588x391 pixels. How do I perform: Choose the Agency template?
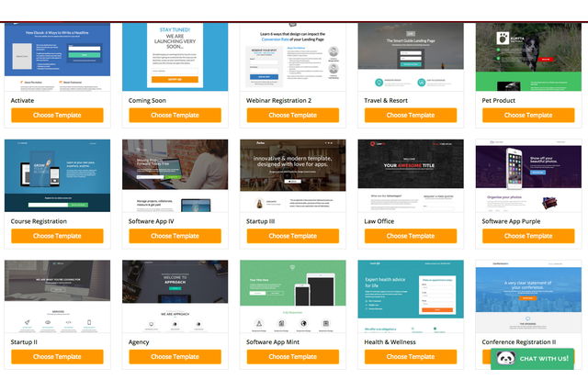[175, 356]
